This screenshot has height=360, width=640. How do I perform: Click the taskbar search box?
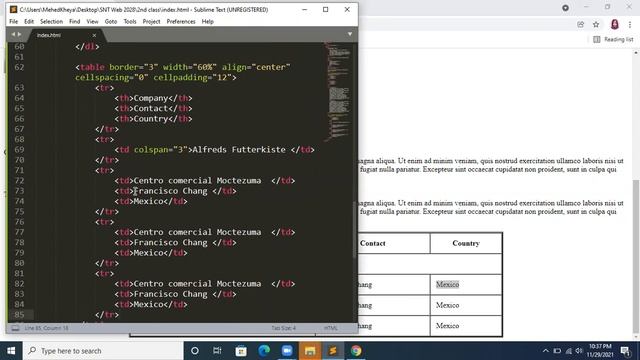pyautogui.click(x=103, y=351)
